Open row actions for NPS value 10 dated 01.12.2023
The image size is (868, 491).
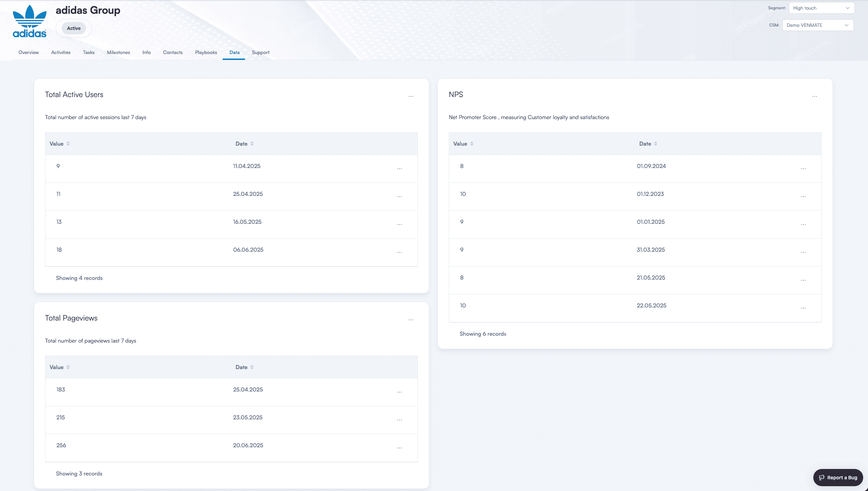(x=803, y=197)
